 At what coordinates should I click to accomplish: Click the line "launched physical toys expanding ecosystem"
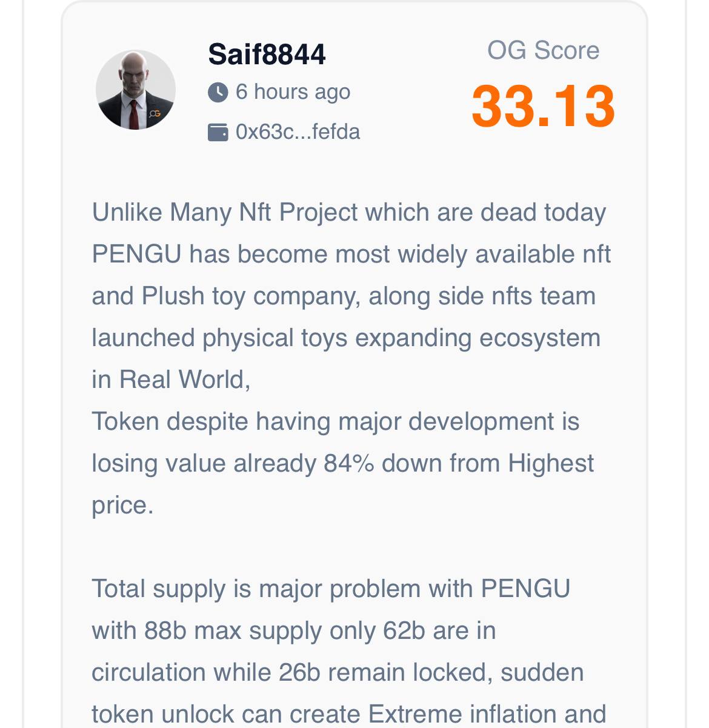coord(346,338)
